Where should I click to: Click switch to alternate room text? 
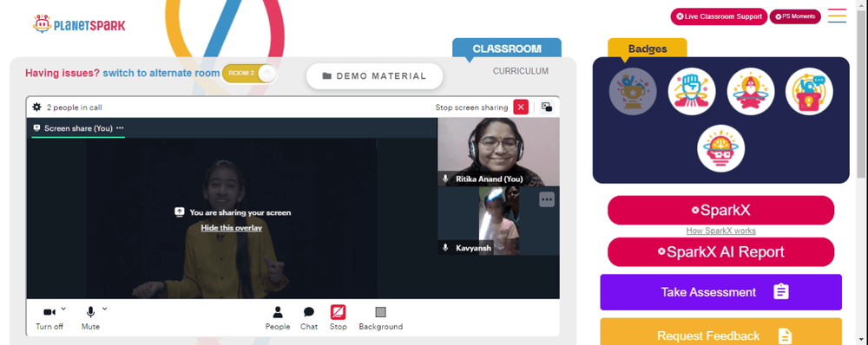(161, 73)
